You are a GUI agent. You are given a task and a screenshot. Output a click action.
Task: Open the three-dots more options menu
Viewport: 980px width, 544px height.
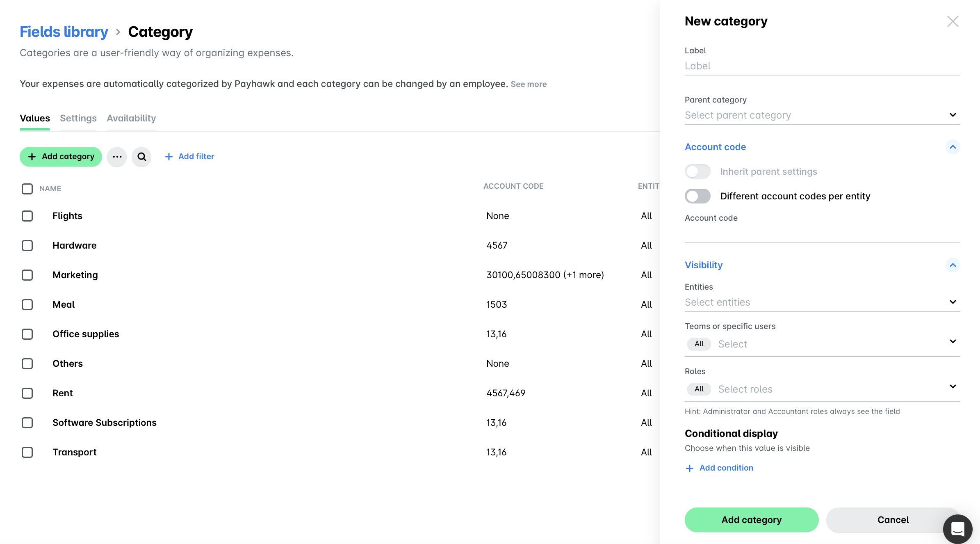pyautogui.click(x=117, y=157)
